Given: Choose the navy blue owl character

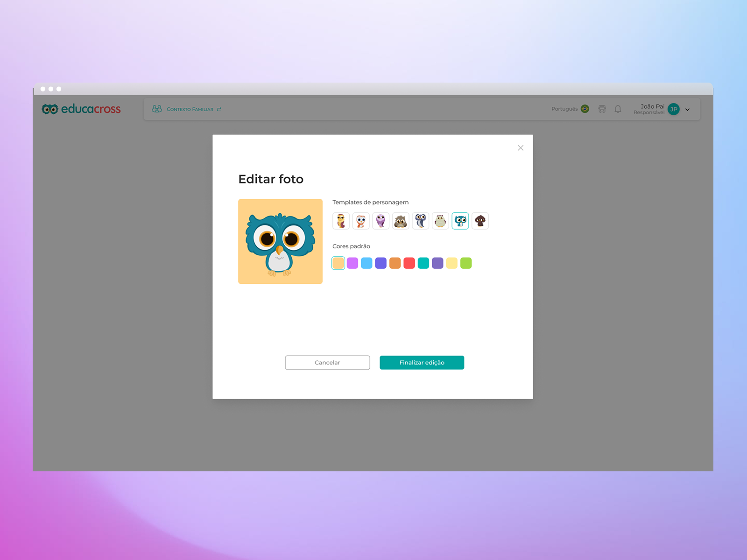Looking at the screenshot, I should click(421, 221).
